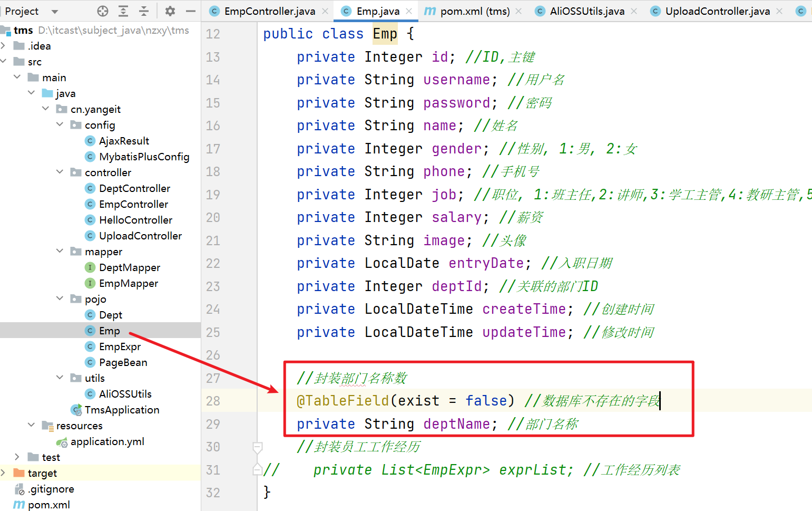812x511 pixels.
Task: Switch to the EmpController.java tab
Action: (269, 11)
